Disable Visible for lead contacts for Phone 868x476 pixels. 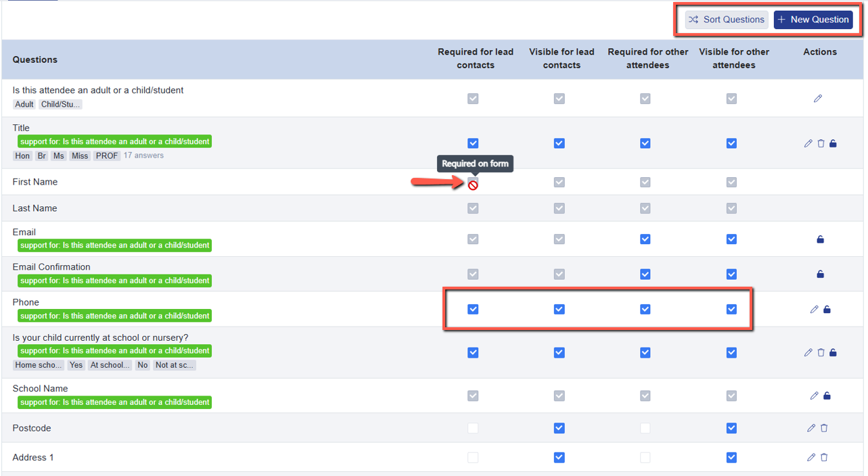pos(559,309)
